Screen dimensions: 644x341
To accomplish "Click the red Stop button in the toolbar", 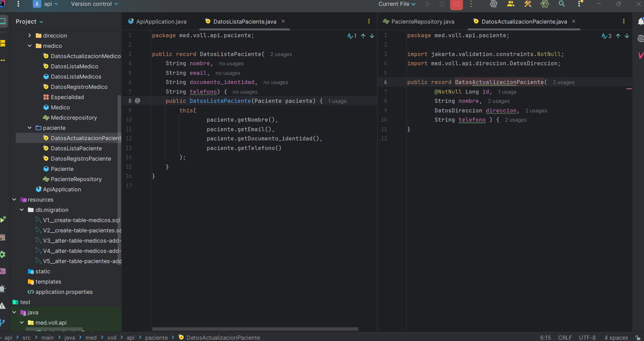I will click(456, 4).
